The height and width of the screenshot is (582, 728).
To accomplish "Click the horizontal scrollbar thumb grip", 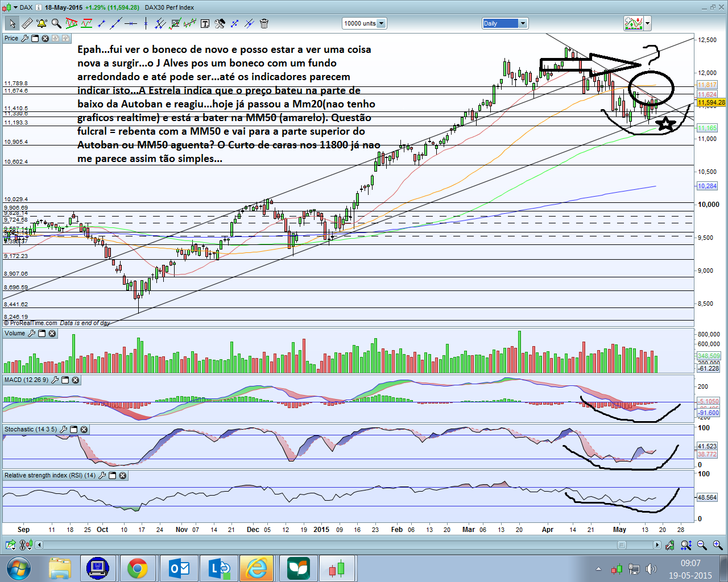I will pyautogui.click(x=622, y=545).
